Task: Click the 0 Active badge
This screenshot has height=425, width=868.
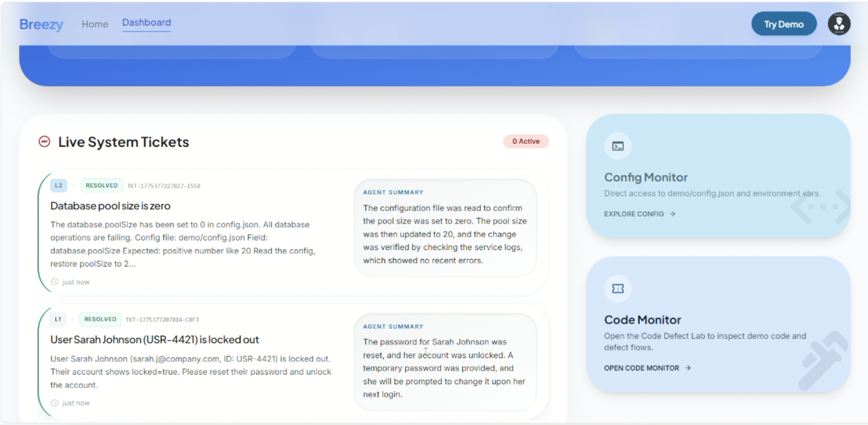Action: click(x=526, y=141)
